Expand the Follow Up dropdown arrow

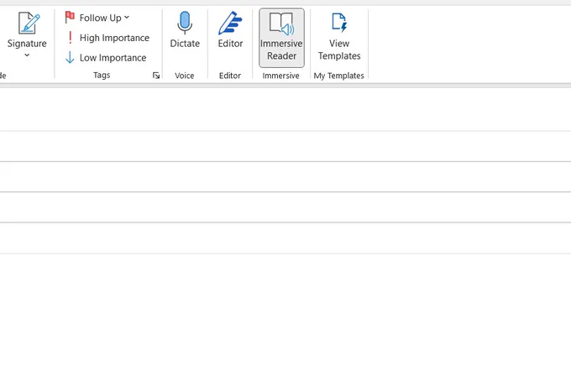click(126, 17)
